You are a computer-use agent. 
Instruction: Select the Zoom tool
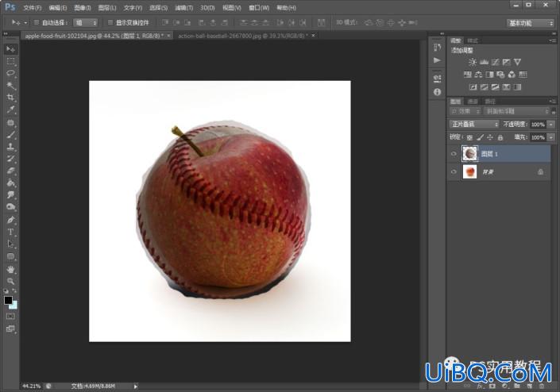tap(10, 282)
